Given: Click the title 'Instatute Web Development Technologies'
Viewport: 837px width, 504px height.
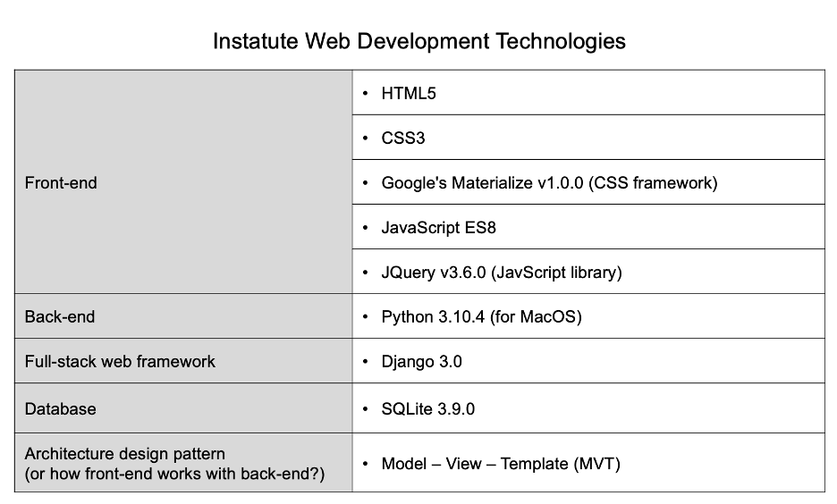Looking at the screenshot, I should click(419, 42).
